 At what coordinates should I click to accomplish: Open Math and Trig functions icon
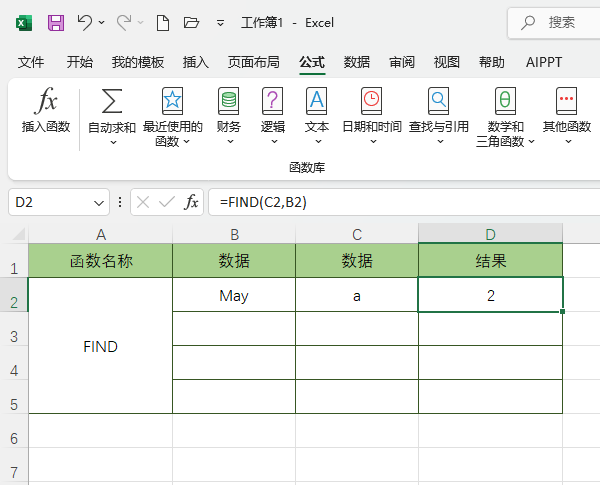tap(505, 101)
